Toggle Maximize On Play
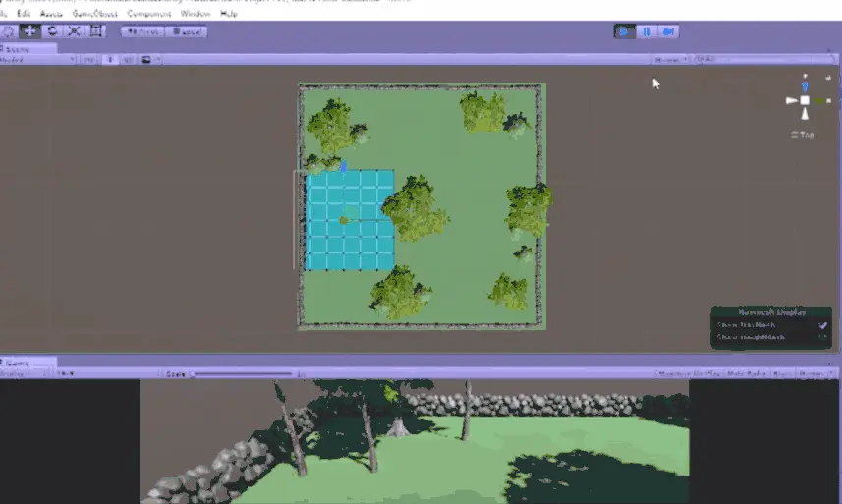The height and width of the screenshot is (504, 842). pyautogui.click(x=689, y=373)
